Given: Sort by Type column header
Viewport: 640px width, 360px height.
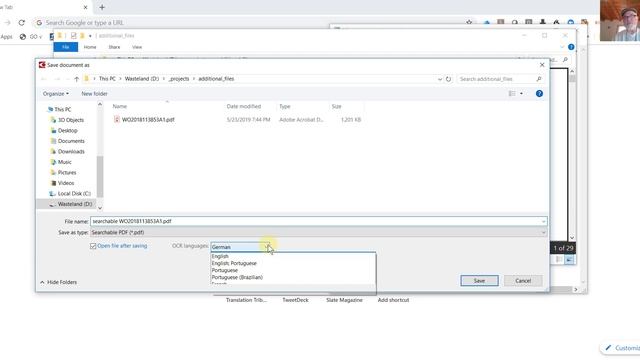Looking at the screenshot, I should pyautogui.click(x=284, y=106).
